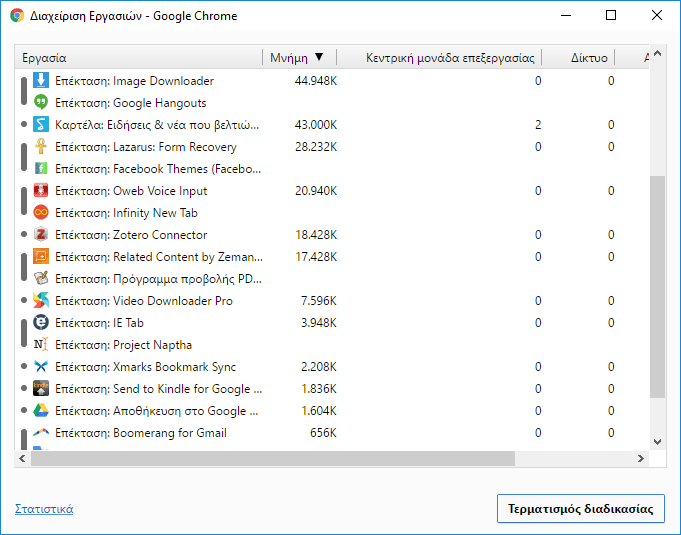Click the 18.428K memory value
This screenshot has height=535, width=681.
pyautogui.click(x=316, y=234)
